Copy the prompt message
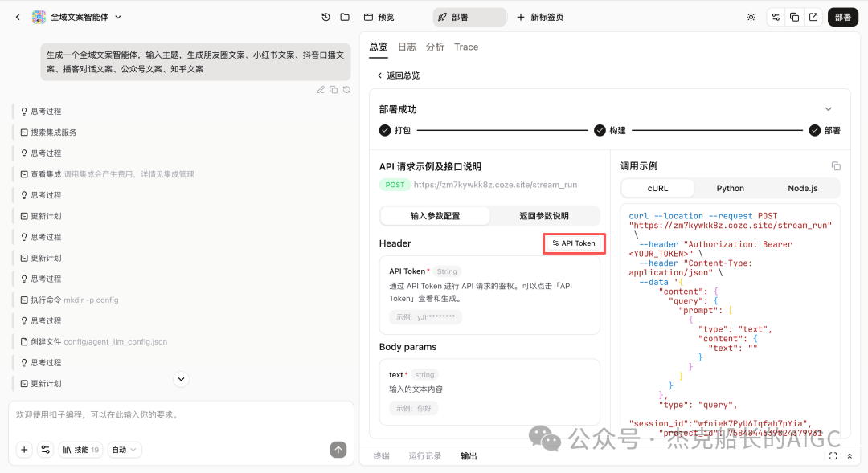 click(334, 90)
